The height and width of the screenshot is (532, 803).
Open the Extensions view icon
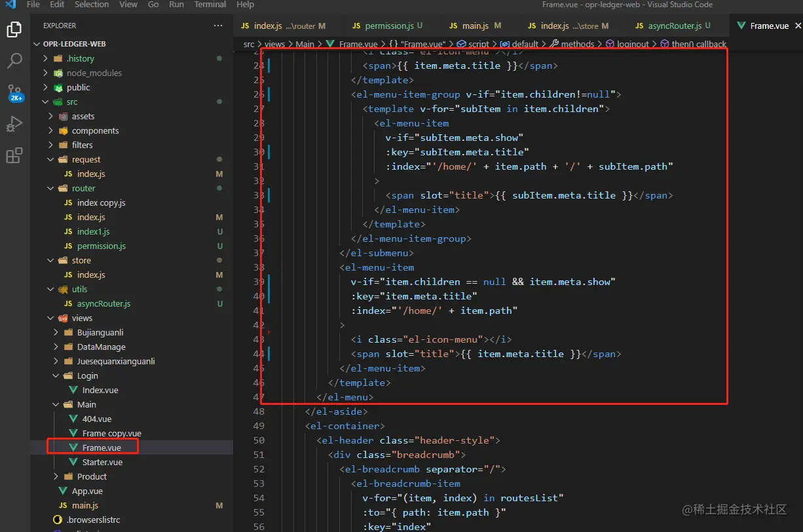pyautogui.click(x=14, y=155)
